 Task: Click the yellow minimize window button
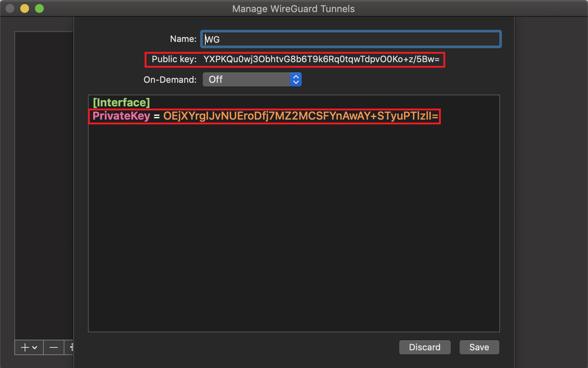click(25, 8)
